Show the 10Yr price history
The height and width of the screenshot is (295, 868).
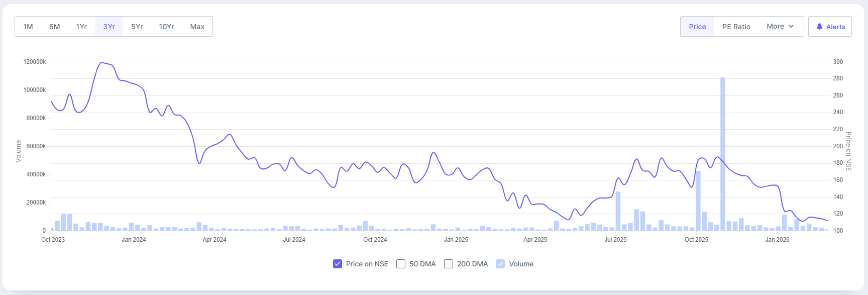tap(166, 27)
